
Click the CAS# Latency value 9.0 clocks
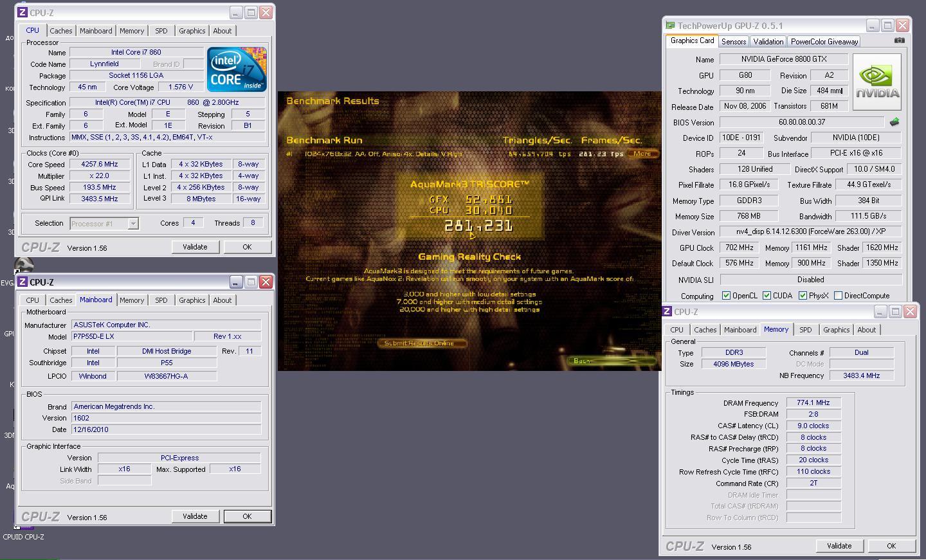813,426
